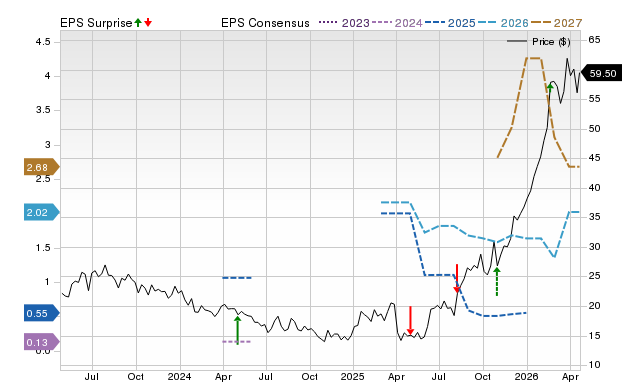Click the 2024 x-axis label
Screen dimensions: 640x382
coord(180,376)
